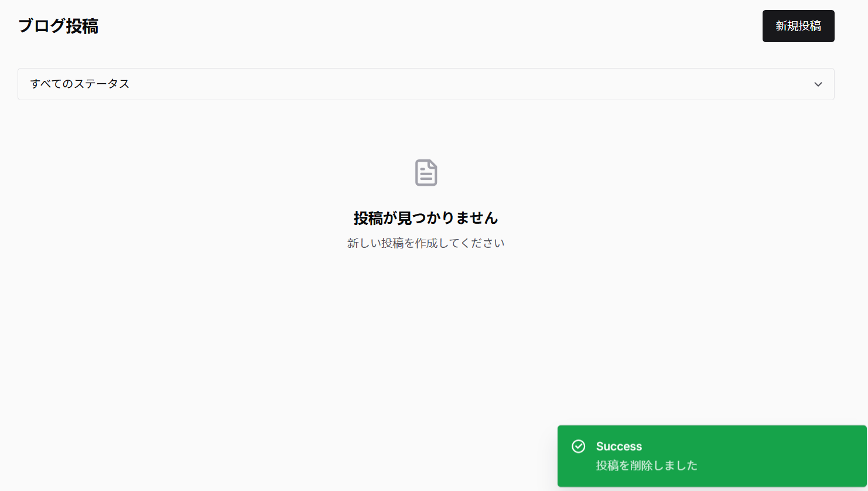Click the chevron on the status filter
The height and width of the screenshot is (491, 868).
818,84
